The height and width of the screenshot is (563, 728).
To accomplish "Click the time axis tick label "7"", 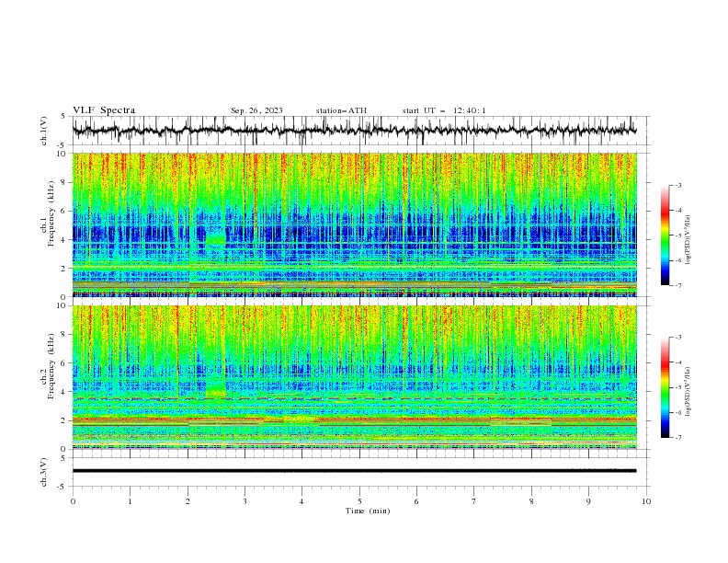I will point(474,501).
